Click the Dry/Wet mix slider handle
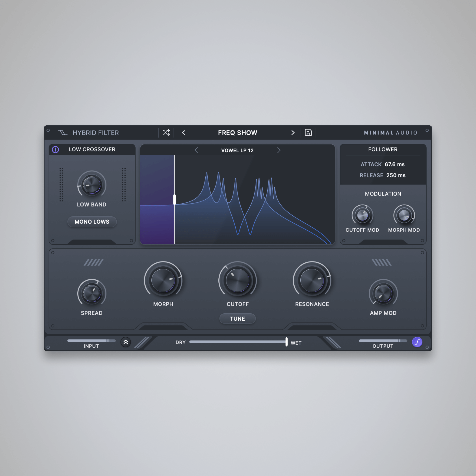This screenshot has width=476, height=476. (x=286, y=342)
